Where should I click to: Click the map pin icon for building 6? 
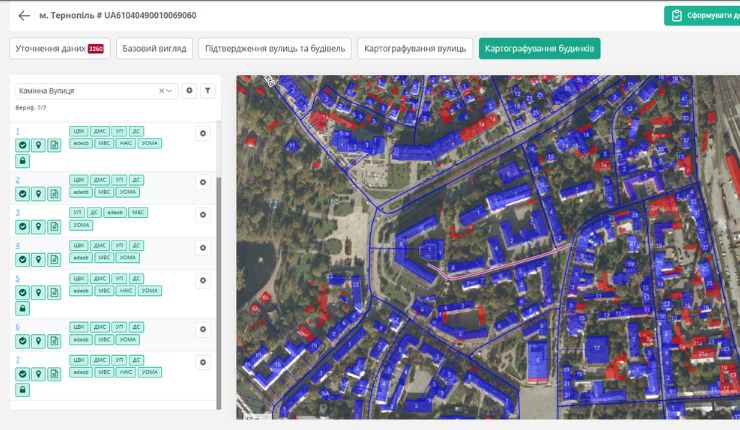click(x=38, y=341)
